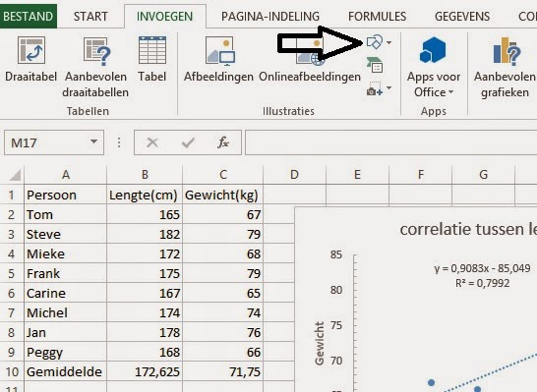Click inside the formula bar field

391,142
